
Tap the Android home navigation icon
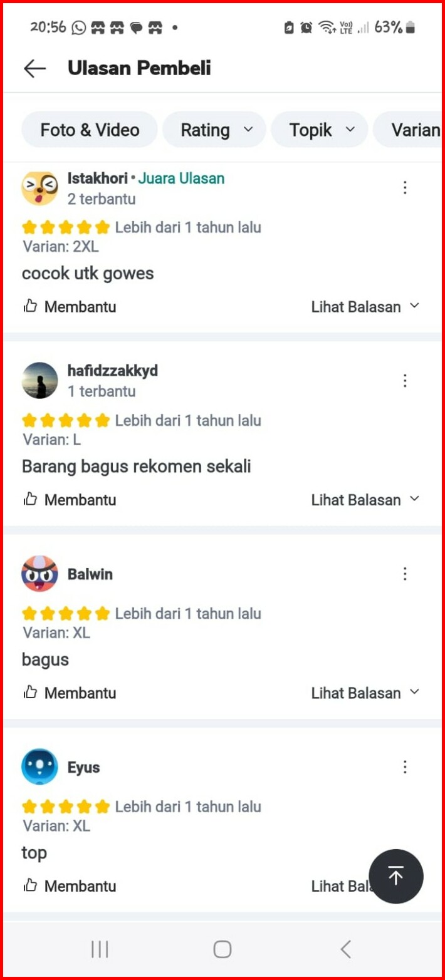point(222,949)
